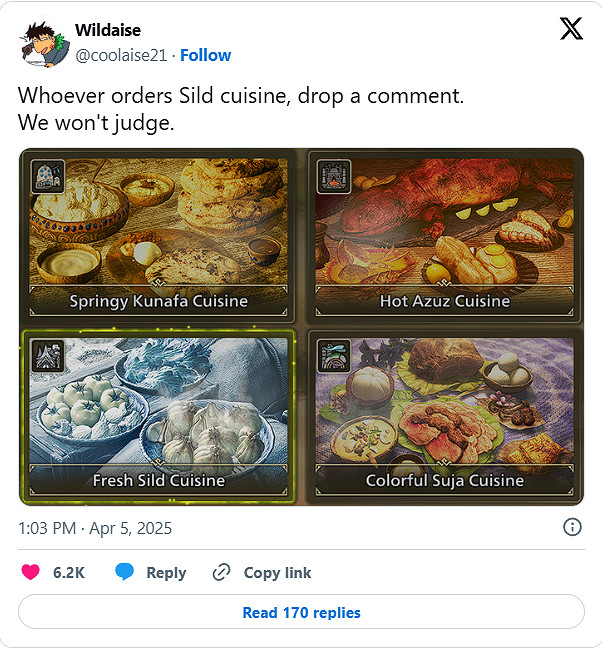Open the tweet info circle icon
The image size is (602, 648).
click(572, 527)
